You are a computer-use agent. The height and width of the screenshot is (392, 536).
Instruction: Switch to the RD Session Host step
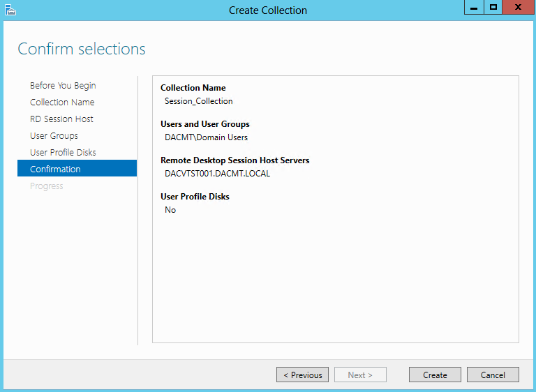[61, 119]
